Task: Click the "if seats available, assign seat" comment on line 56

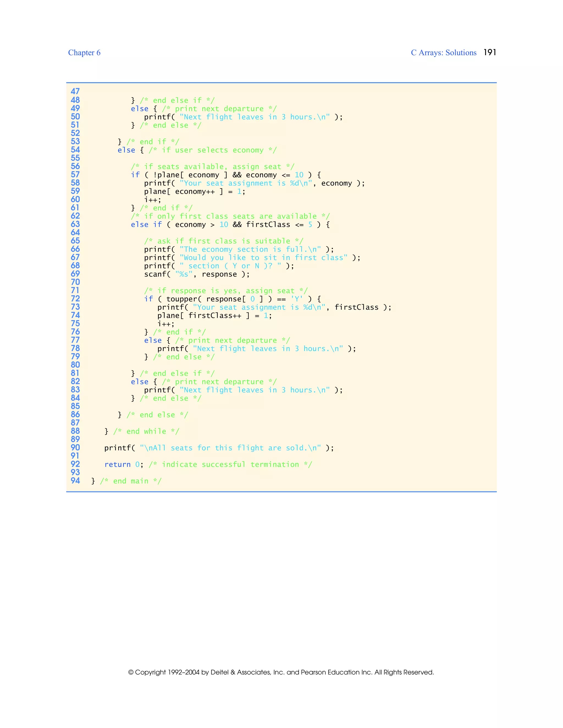Action: click(x=212, y=167)
